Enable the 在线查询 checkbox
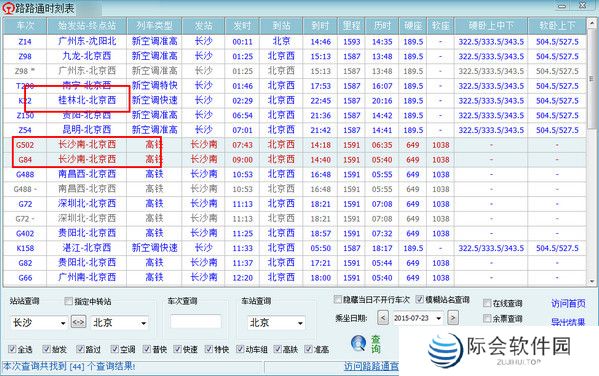The image size is (599, 376). tap(487, 303)
